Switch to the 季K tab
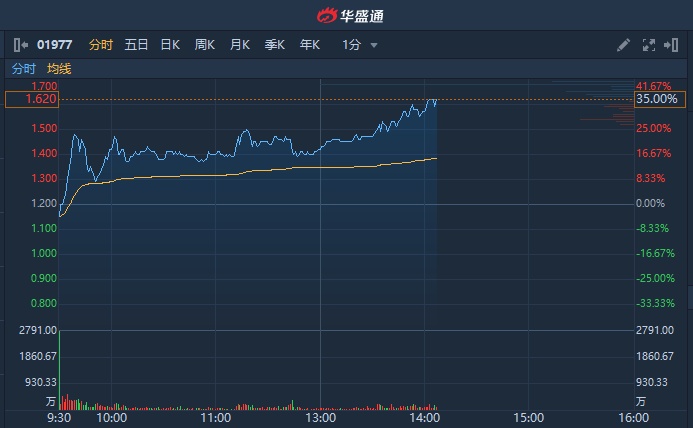 coord(275,45)
